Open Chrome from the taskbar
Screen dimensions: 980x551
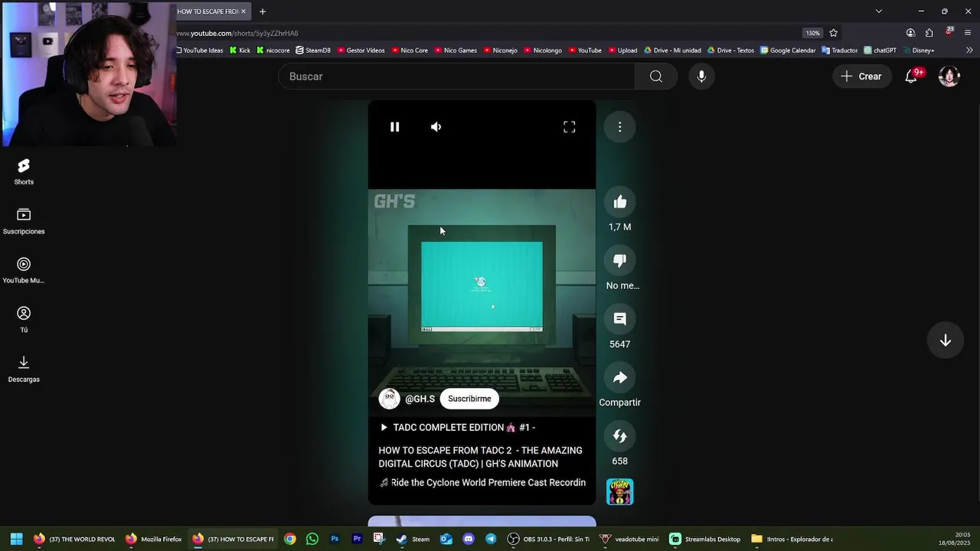[x=290, y=539]
